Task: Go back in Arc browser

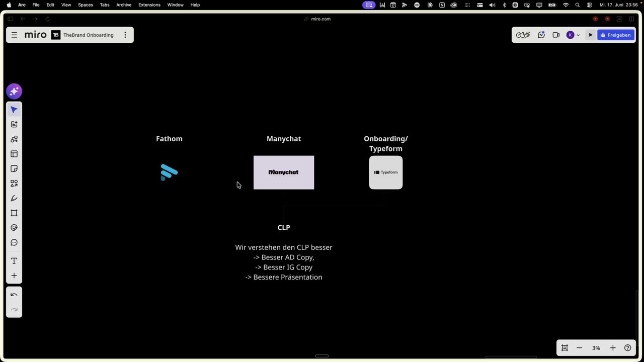Action: 23,19
